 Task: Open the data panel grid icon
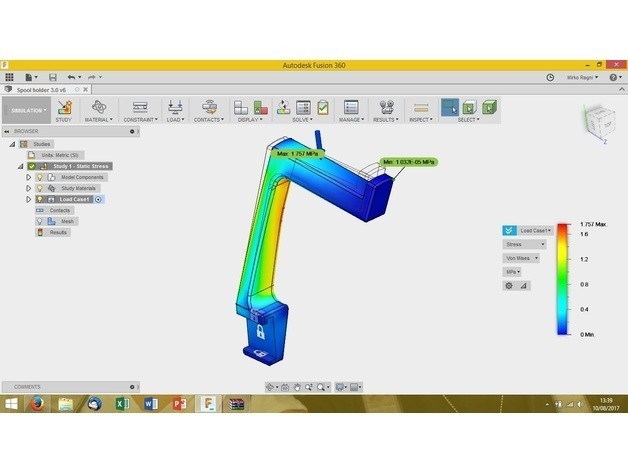tap(9, 77)
